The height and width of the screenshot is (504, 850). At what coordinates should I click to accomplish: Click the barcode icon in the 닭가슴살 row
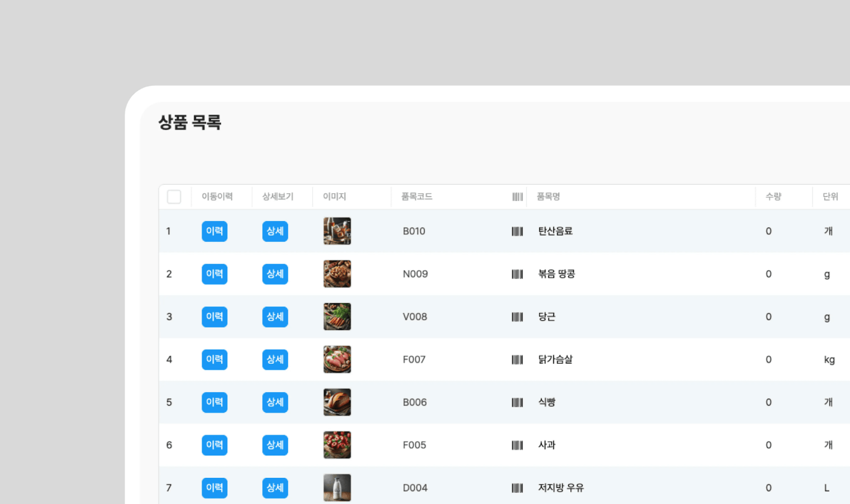pos(517,360)
